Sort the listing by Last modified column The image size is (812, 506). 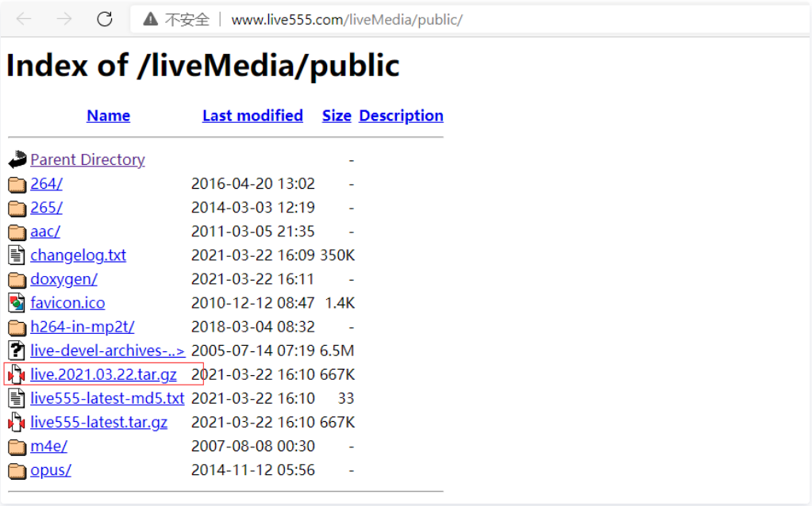[252, 115]
